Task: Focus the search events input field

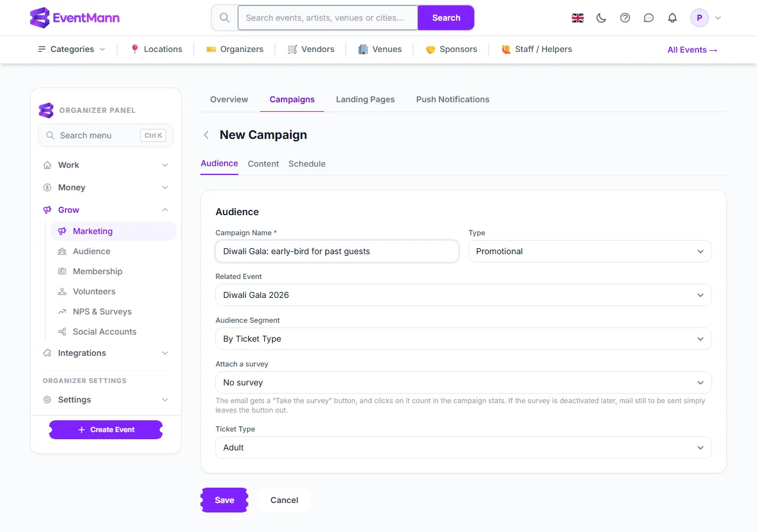Action: pyautogui.click(x=328, y=18)
